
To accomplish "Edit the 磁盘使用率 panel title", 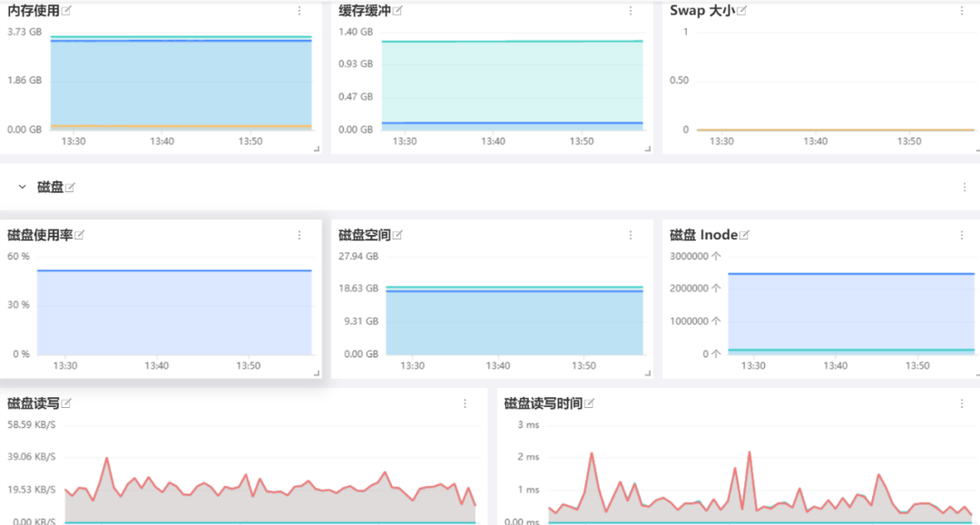I will click(x=79, y=235).
